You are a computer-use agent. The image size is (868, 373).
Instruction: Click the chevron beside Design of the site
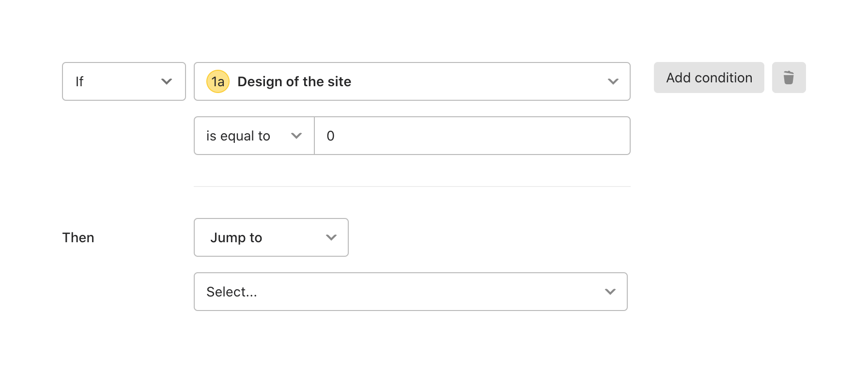[x=613, y=81]
